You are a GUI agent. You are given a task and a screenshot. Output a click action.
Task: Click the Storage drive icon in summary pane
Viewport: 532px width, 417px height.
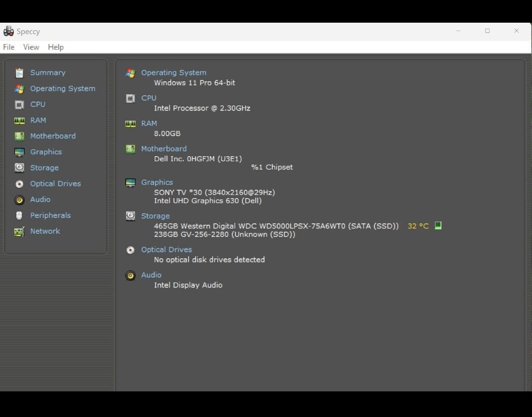point(130,216)
